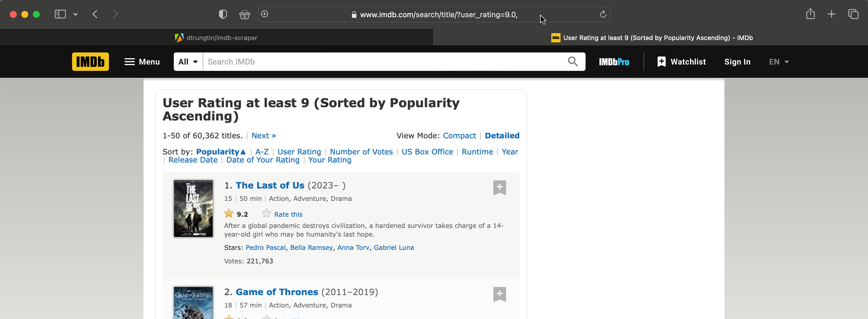This screenshot has width=868, height=319.
Task: Open the sidebar options chevron
Action: [x=75, y=14]
